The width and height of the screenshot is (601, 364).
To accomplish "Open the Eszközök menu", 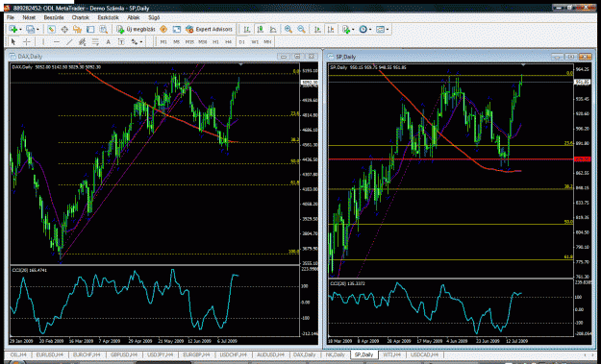I will click(108, 17).
